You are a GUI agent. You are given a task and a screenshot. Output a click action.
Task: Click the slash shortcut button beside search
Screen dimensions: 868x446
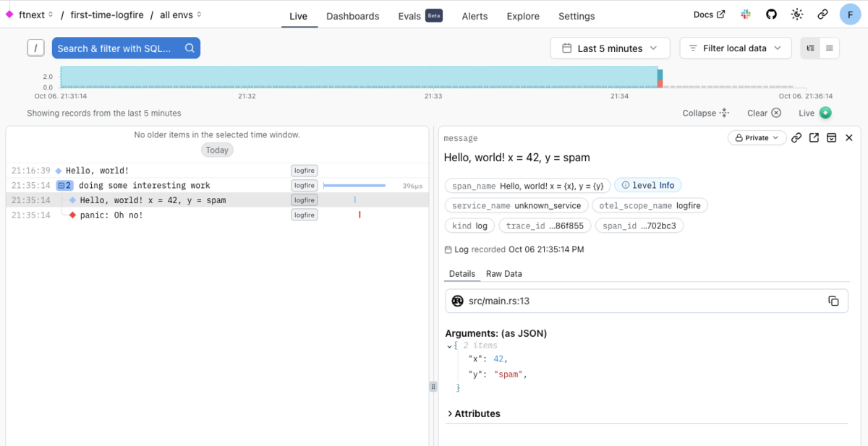click(35, 48)
